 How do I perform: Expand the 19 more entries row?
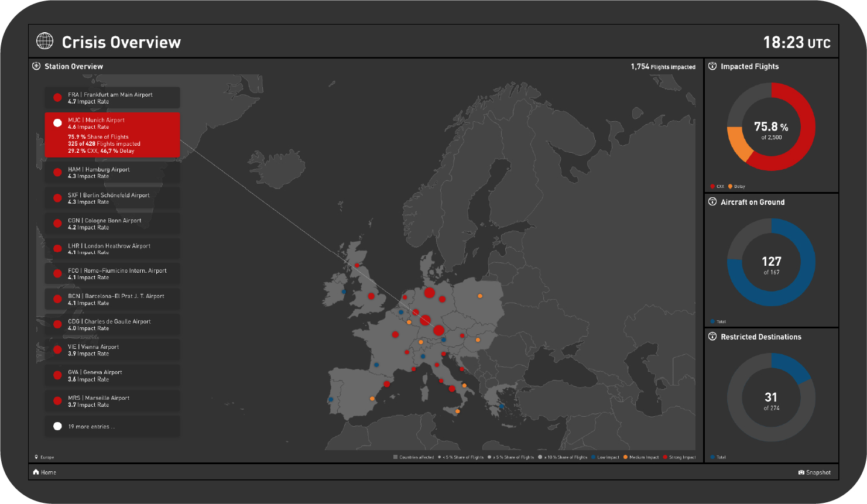(112, 427)
